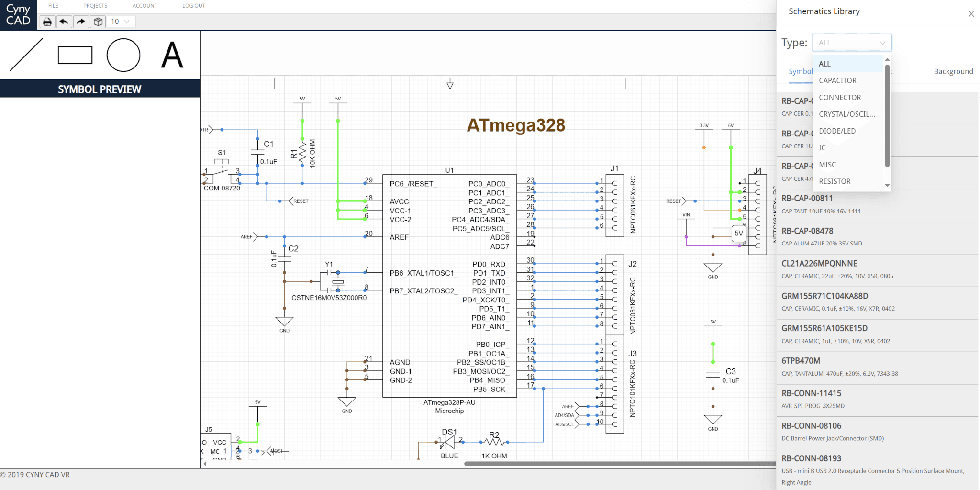Open the FILE menu
The image size is (980, 490).
coord(53,6)
